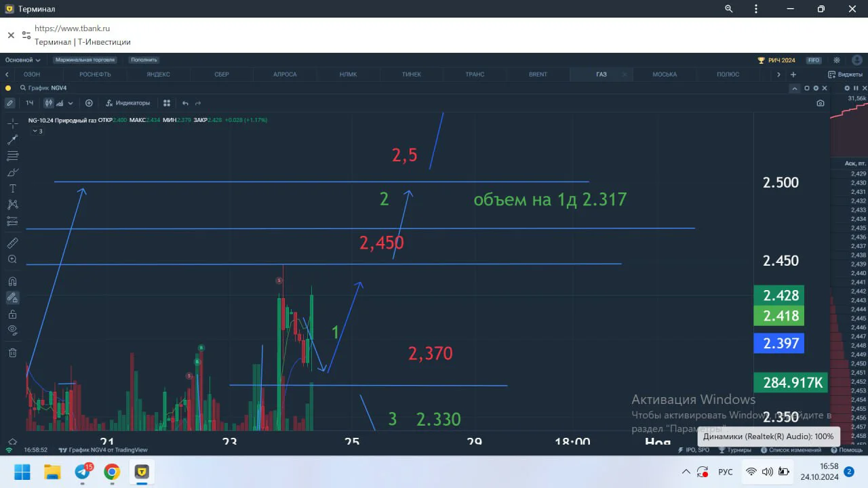Viewport: 868px width, 488px height.
Task: Expand the indicators legend showing 3
Action: click(37, 131)
